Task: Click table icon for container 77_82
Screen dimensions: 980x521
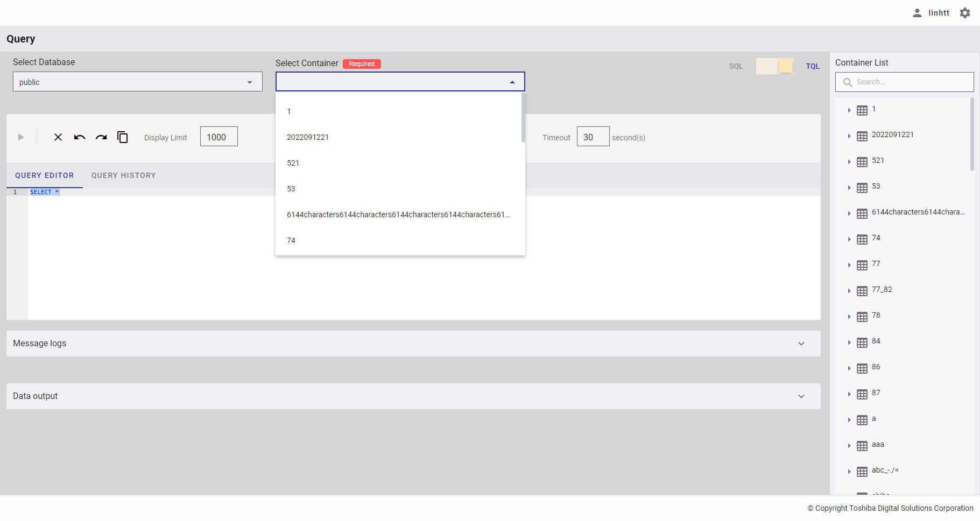Action: [x=862, y=291]
